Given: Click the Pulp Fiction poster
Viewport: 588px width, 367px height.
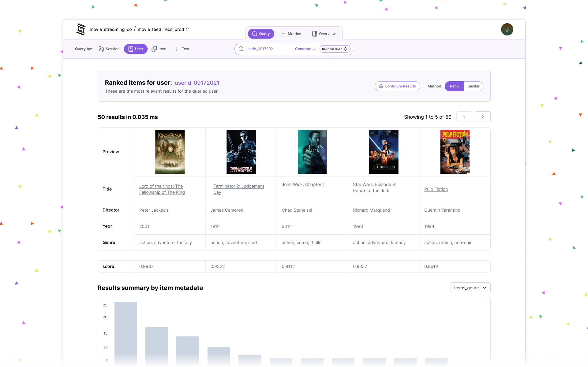Looking at the screenshot, I should 455,152.
